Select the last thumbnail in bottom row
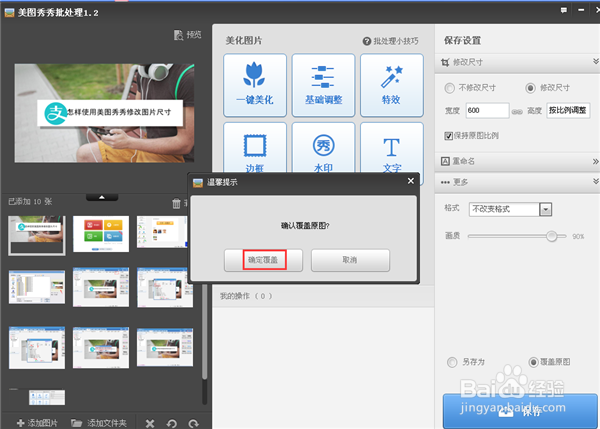 click(x=47, y=397)
